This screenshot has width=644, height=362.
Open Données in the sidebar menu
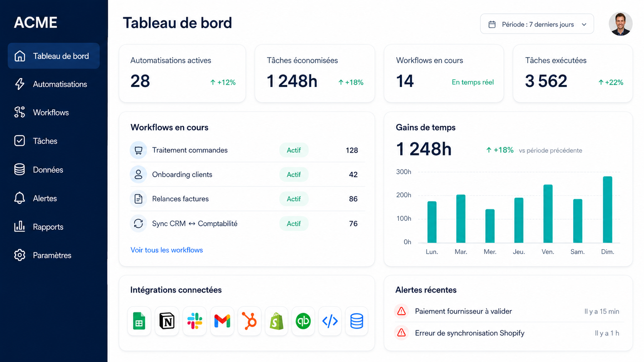pyautogui.click(x=54, y=170)
